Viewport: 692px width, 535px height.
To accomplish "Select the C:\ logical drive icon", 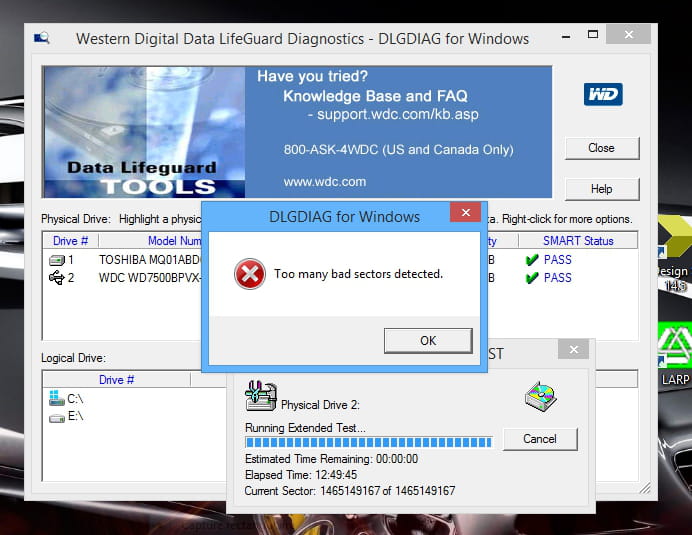I will 56,398.
